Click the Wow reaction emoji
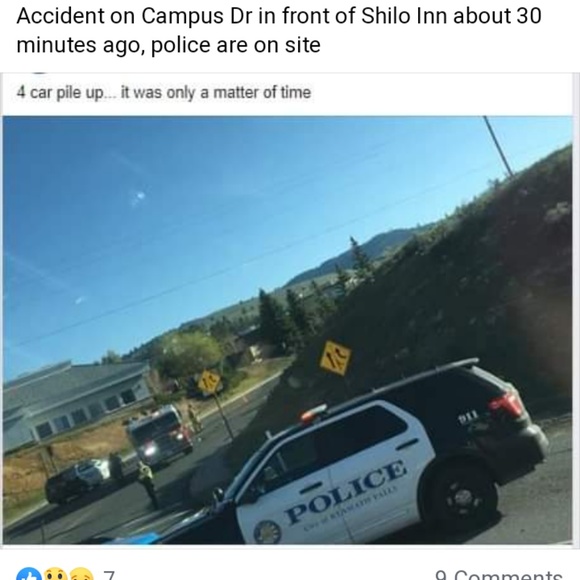 point(55,574)
